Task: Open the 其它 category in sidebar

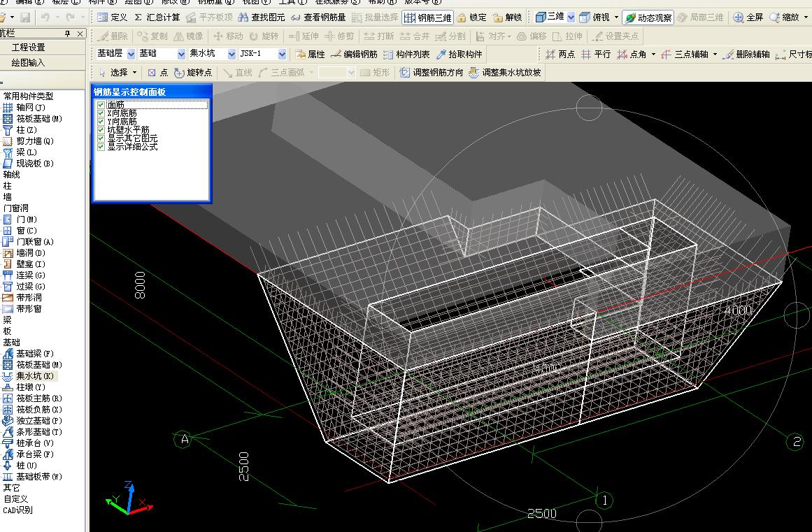Action: [x=11, y=487]
